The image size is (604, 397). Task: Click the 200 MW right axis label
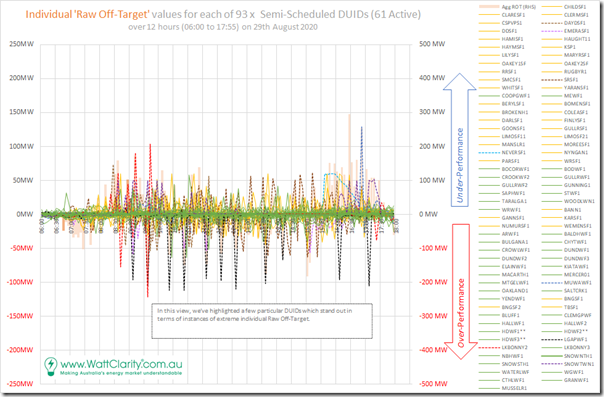432,146
